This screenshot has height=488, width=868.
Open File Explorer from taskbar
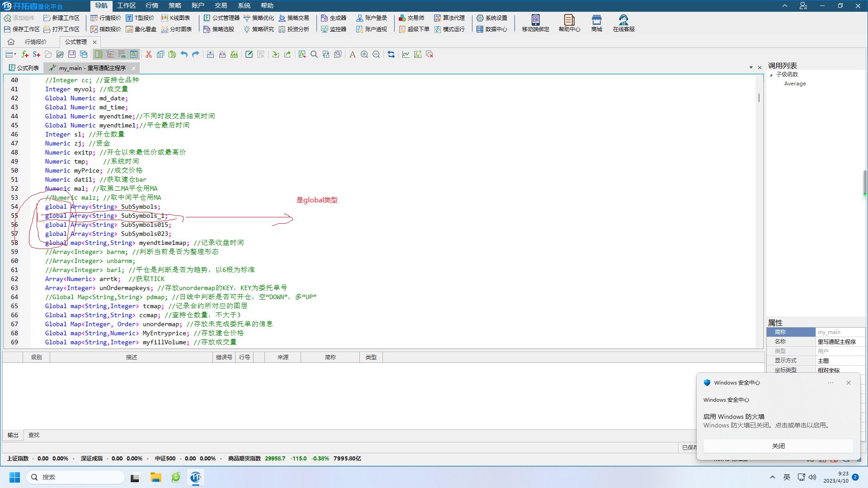pyautogui.click(x=156, y=477)
